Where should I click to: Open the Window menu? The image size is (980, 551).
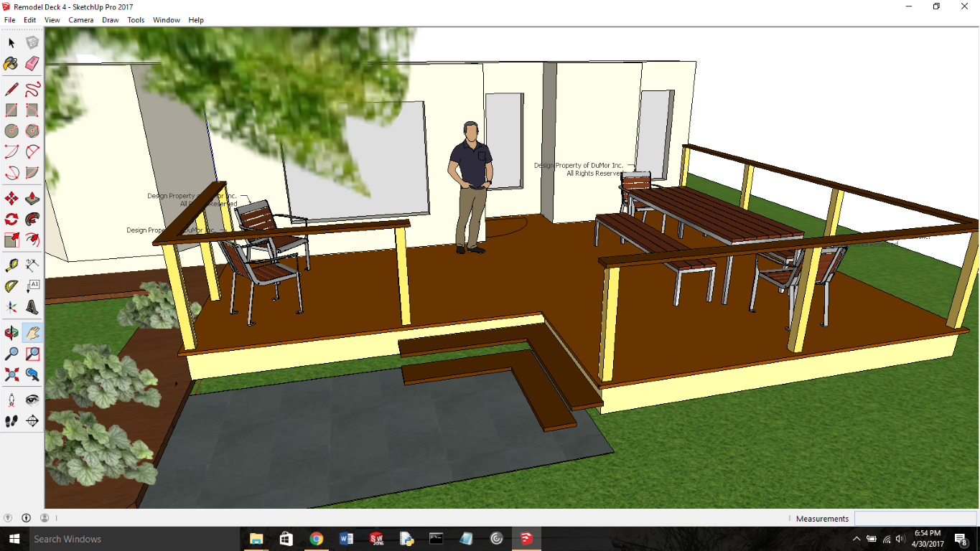point(166,20)
